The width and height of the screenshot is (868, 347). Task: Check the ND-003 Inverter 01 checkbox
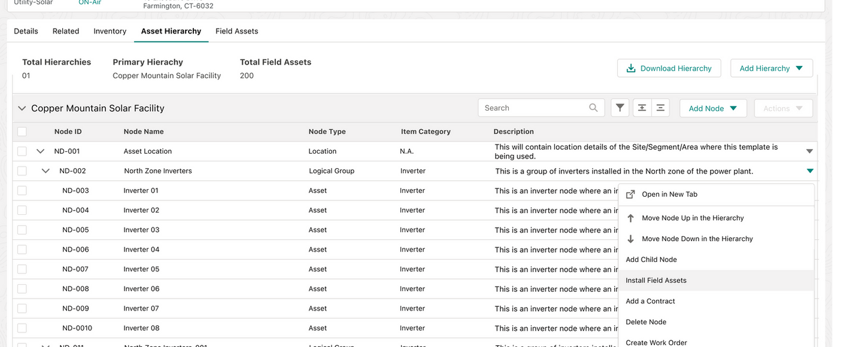(x=22, y=191)
